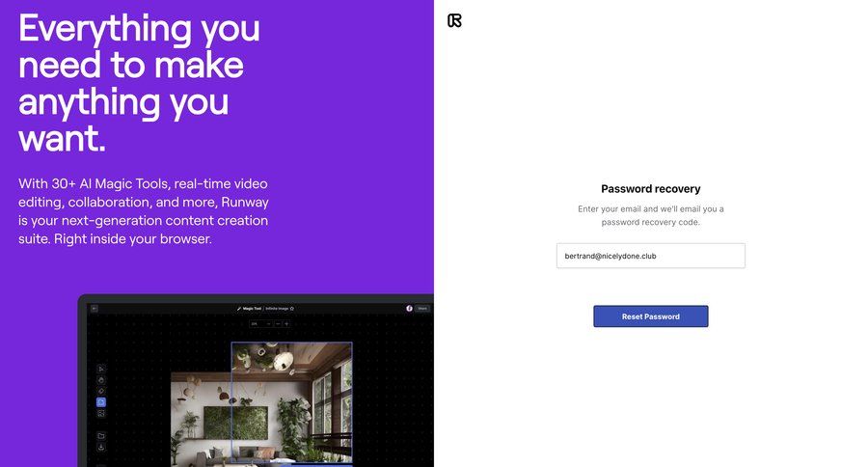Click the highlighted blue tool in preview sidebar

pyautogui.click(x=101, y=402)
